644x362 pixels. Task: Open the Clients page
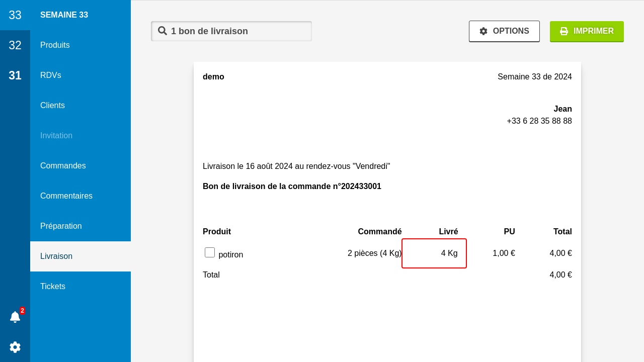pos(52,106)
